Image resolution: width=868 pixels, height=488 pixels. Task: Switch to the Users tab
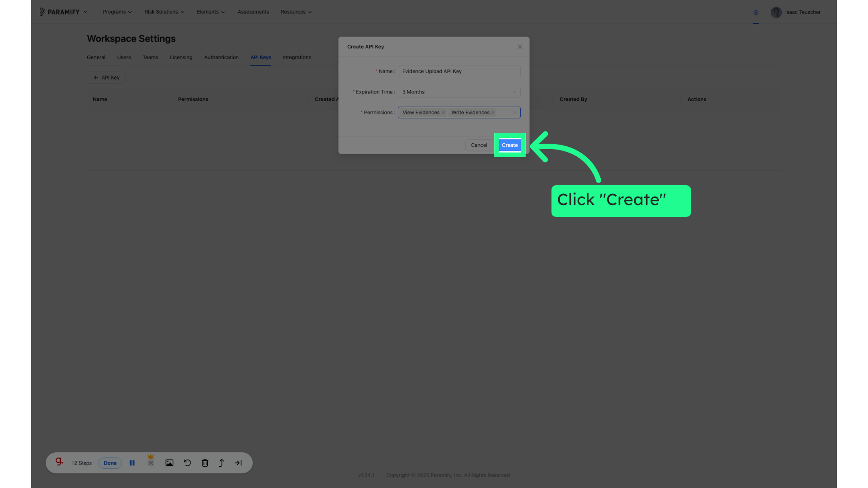124,57
